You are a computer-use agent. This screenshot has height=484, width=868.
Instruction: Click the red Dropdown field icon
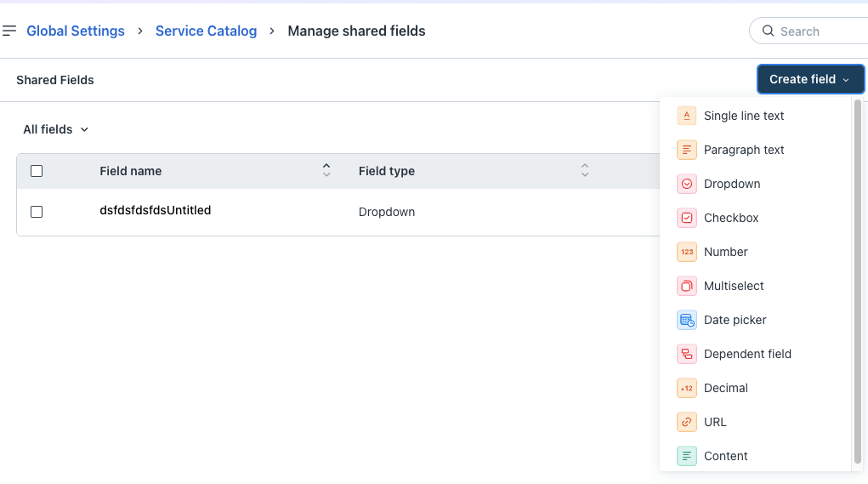tap(686, 184)
